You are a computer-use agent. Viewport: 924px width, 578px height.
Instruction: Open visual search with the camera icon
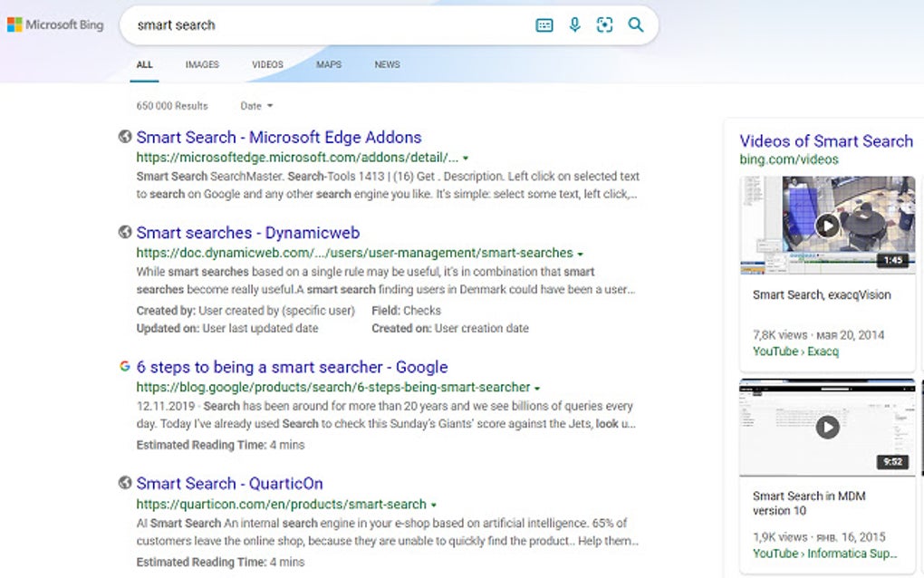[604, 24]
